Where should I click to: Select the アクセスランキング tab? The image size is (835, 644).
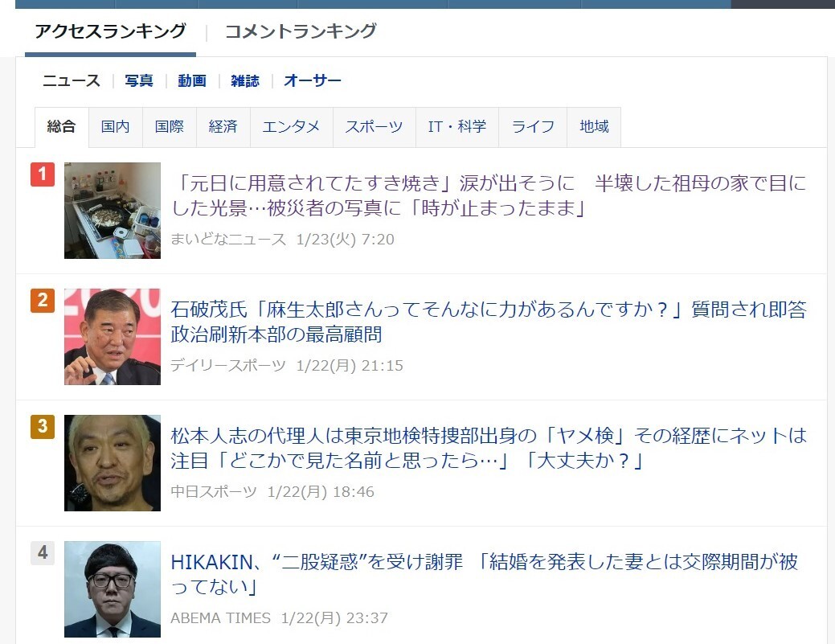tap(110, 31)
